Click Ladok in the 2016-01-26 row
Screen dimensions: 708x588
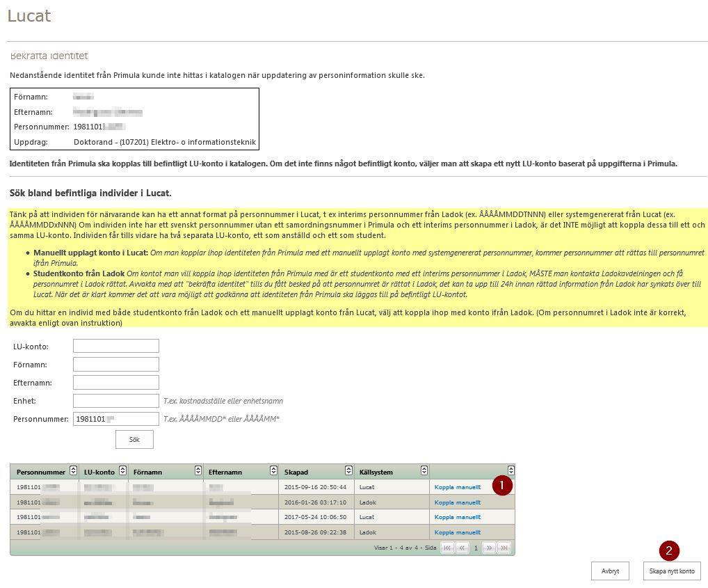click(367, 502)
